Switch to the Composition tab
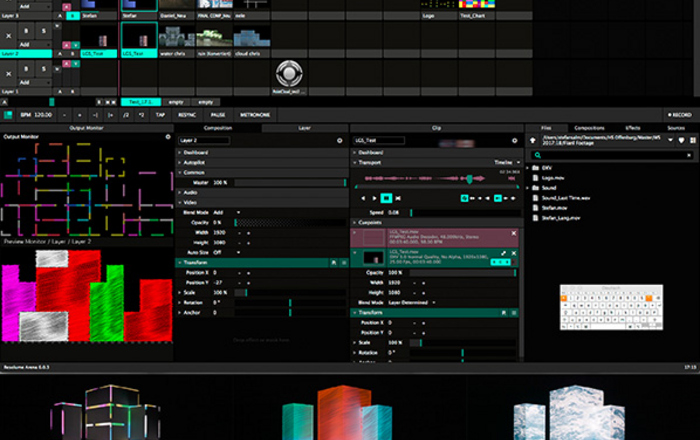The image size is (700, 440). (x=218, y=128)
